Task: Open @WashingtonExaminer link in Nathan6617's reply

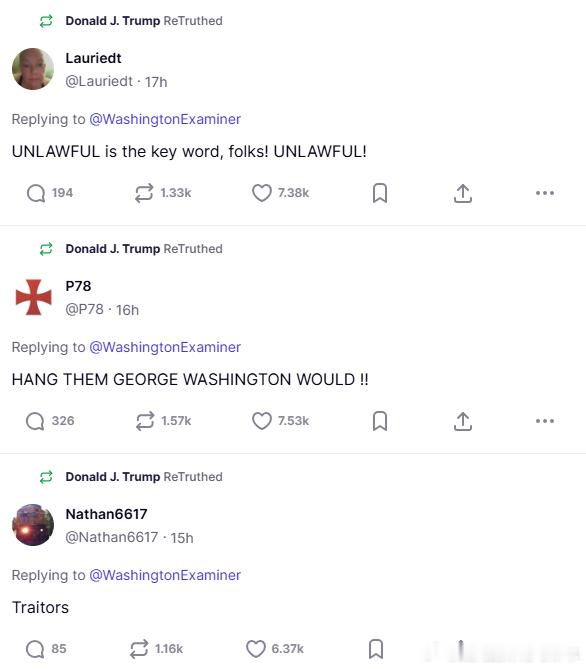Action: (165, 575)
